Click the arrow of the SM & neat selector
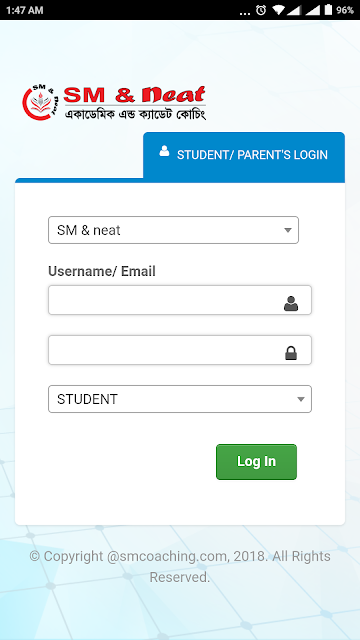This screenshot has height=640, width=360. (288, 230)
